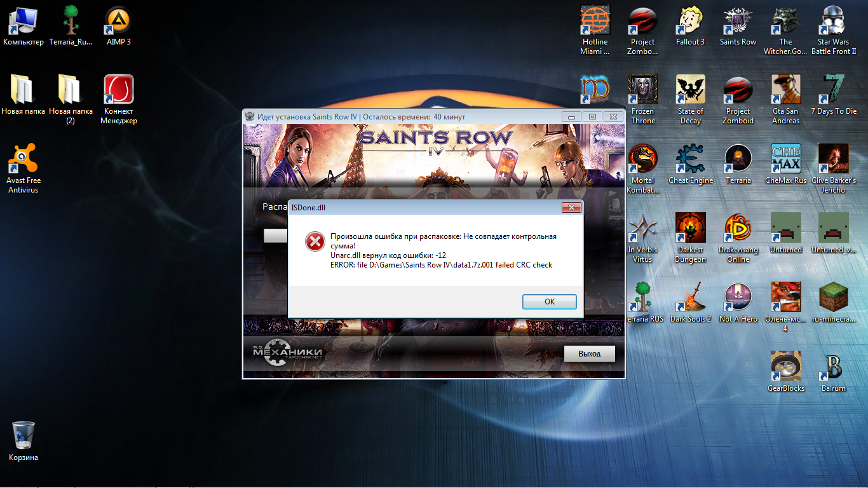Select the Новая папка (2) folder
Screen dimensions: 868x488
tap(71, 100)
